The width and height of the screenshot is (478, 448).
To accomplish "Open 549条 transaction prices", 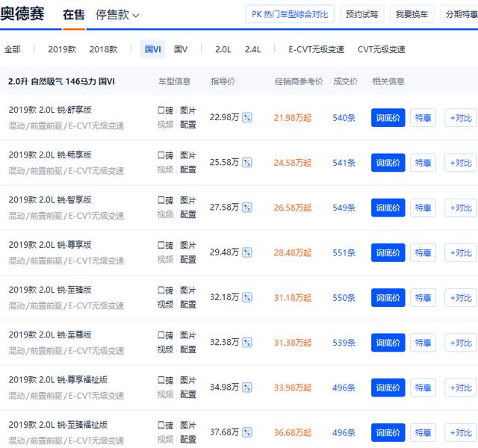I will pyautogui.click(x=344, y=208).
